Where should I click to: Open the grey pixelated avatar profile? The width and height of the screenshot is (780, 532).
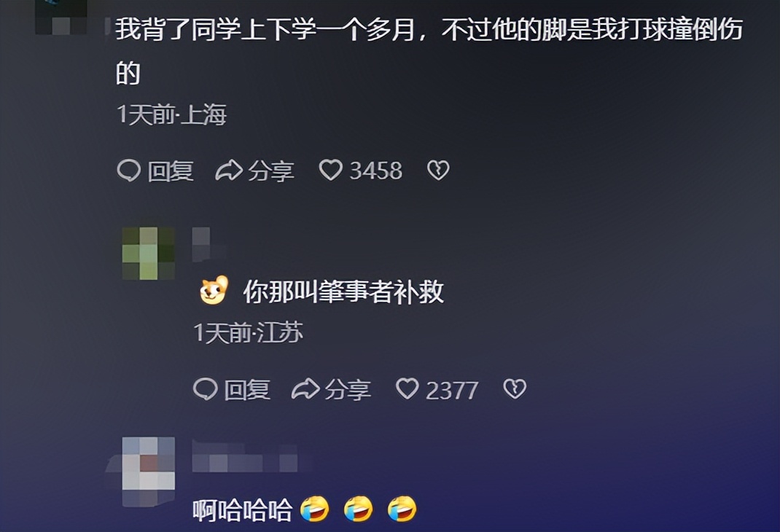coord(148,470)
